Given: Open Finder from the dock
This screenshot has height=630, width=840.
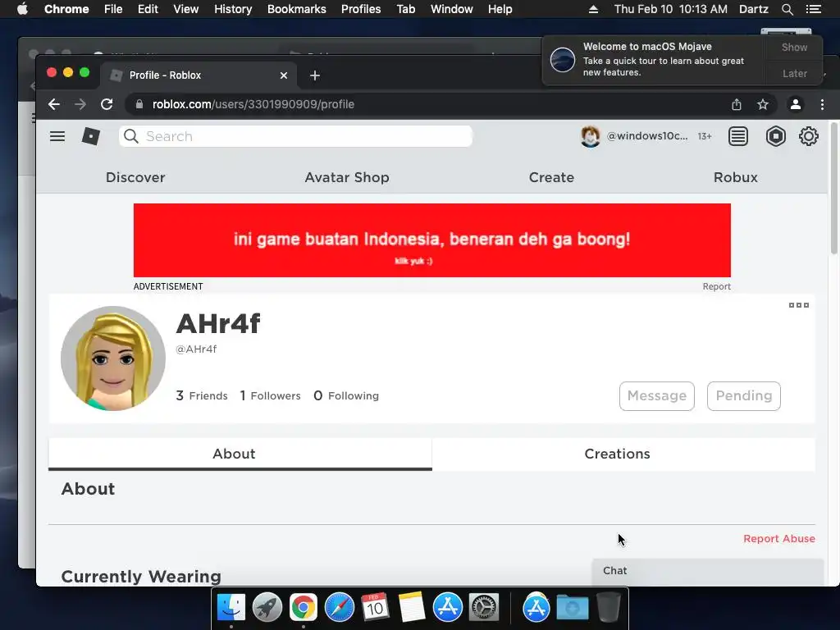Looking at the screenshot, I should pyautogui.click(x=231, y=608).
